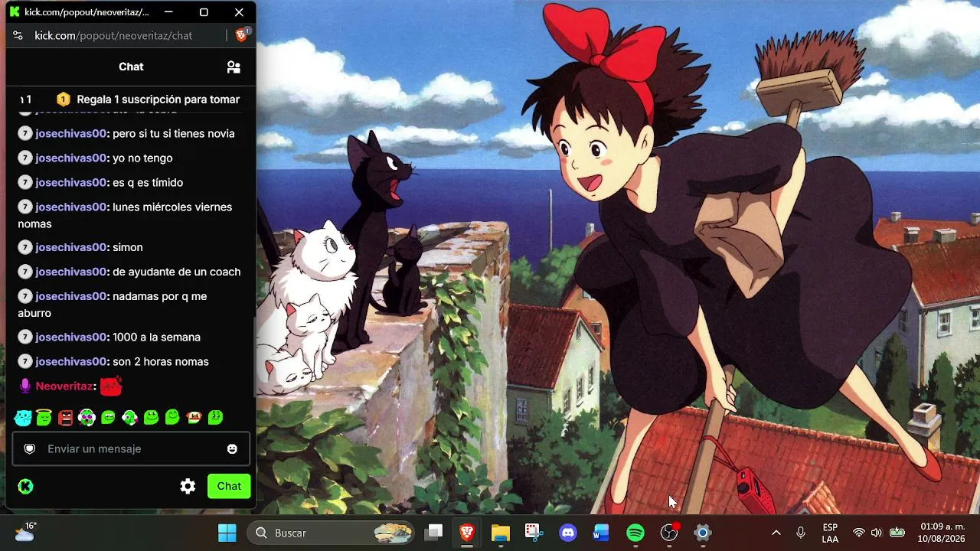This screenshot has width=980, height=551.
Task: Click the chat scrollbar thumb
Action: click(x=254, y=356)
